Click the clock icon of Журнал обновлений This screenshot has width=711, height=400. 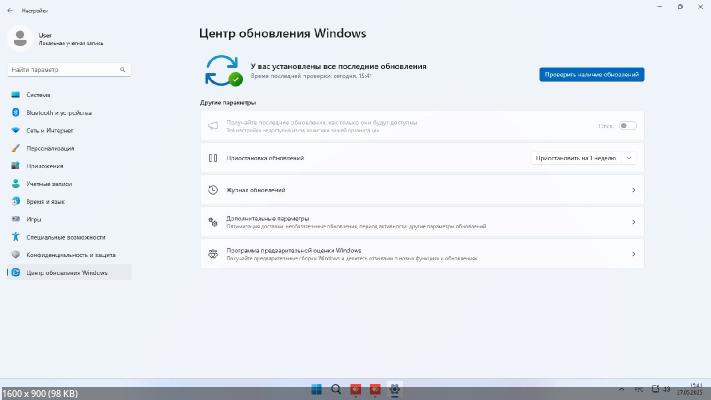pos(213,190)
